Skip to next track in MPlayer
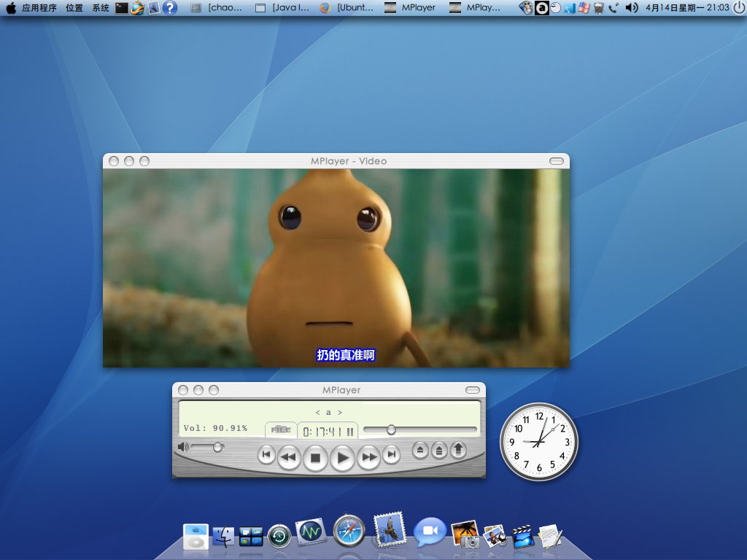This screenshot has height=560, width=747. click(391, 454)
